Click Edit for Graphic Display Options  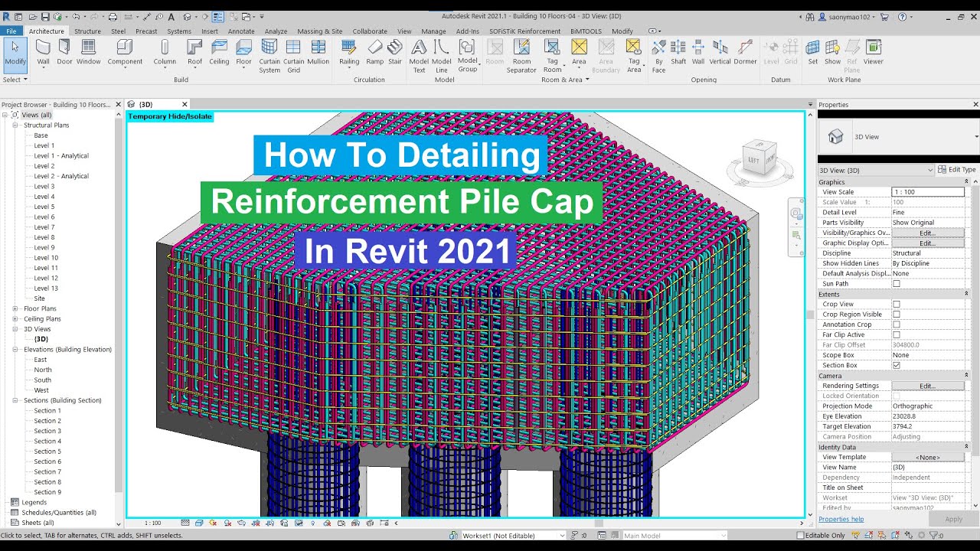pos(927,243)
